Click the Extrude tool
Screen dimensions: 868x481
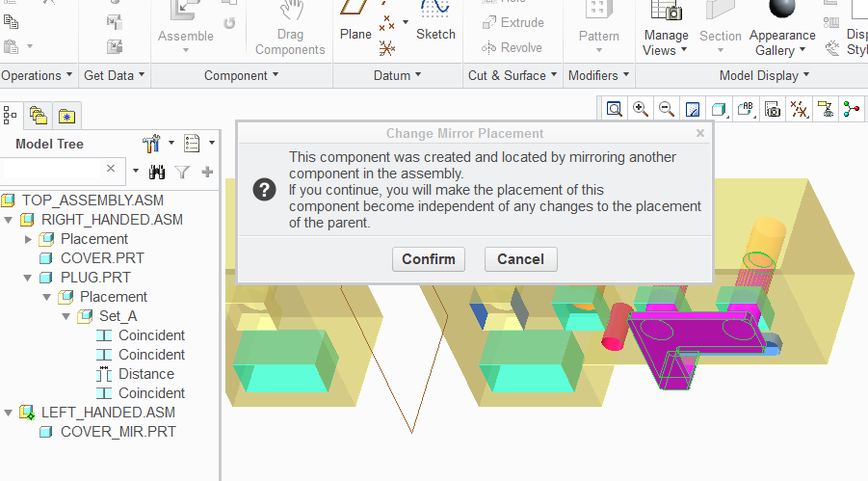click(513, 23)
